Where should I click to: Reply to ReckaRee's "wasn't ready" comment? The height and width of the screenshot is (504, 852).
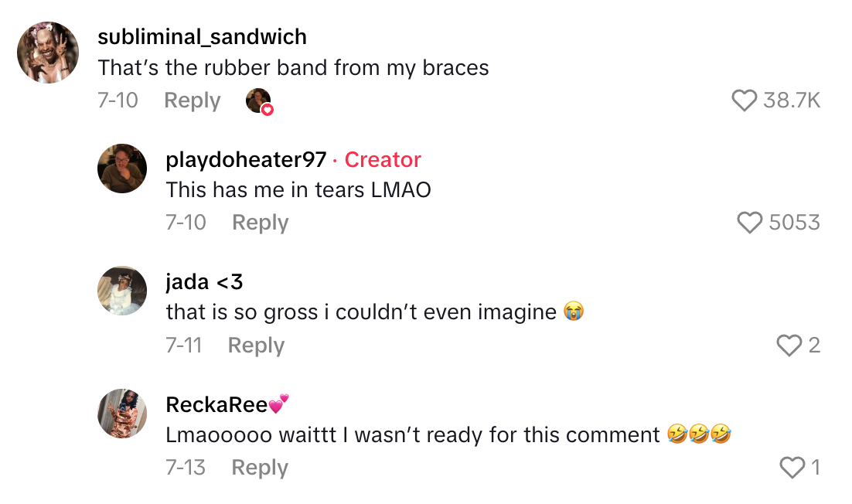point(260,468)
